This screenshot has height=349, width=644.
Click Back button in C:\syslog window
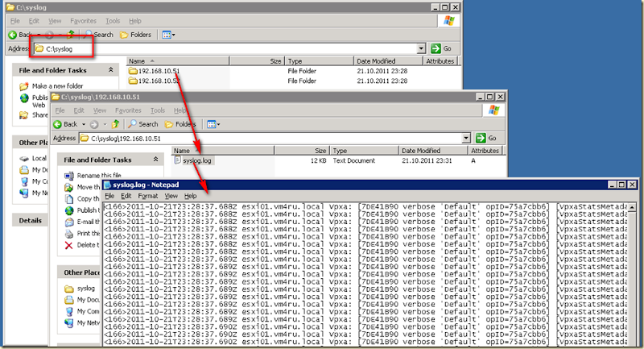point(20,35)
